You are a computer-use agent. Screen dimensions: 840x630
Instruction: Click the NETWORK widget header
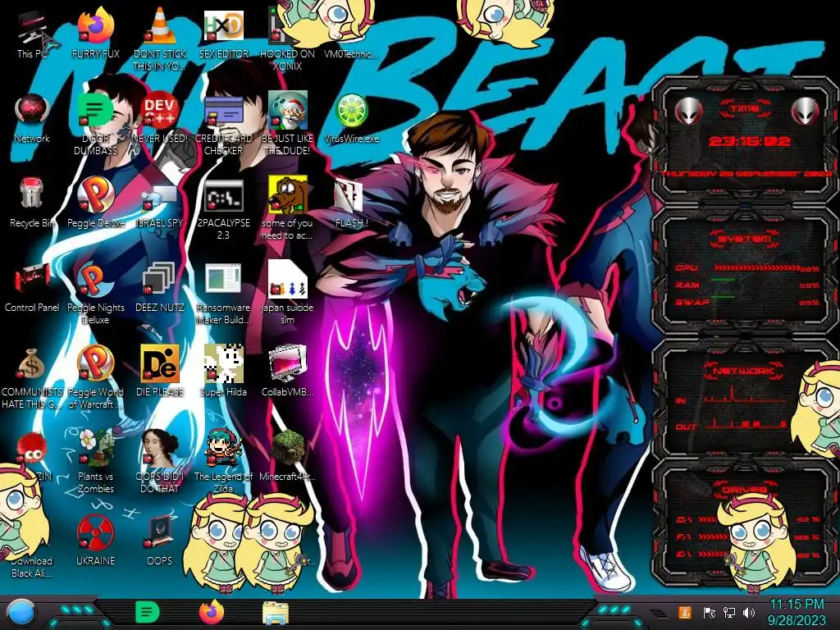(745, 371)
